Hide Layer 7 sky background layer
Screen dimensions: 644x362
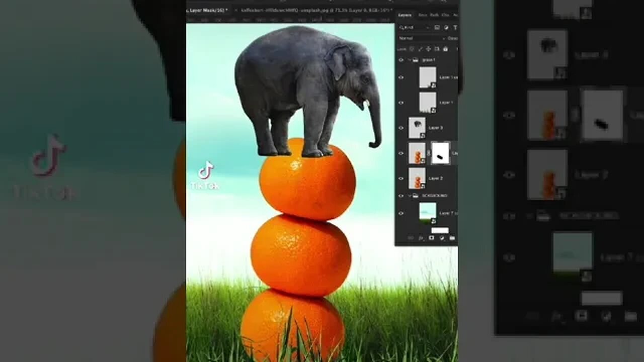pos(401,213)
